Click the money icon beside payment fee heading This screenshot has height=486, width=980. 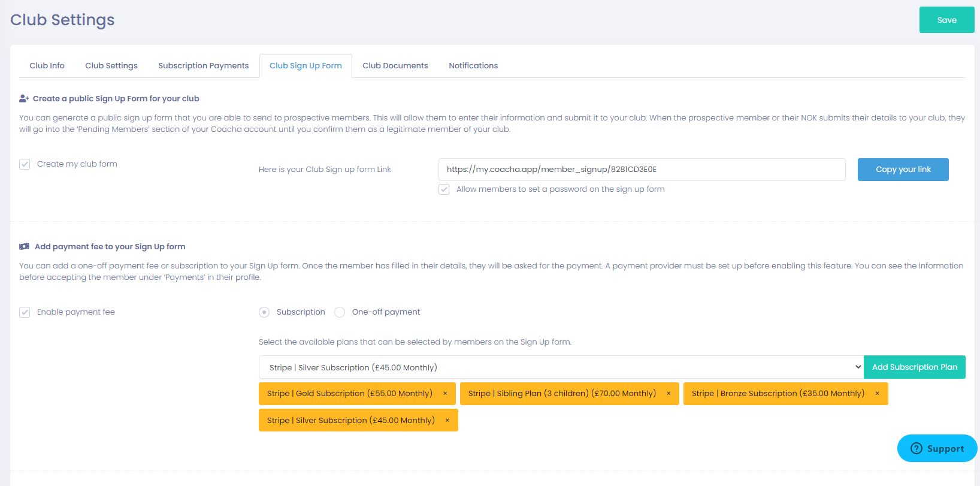pyautogui.click(x=25, y=247)
